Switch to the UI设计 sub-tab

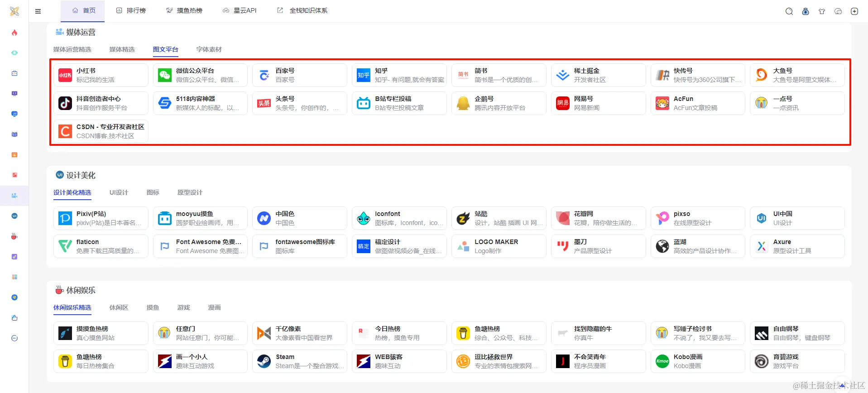[119, 192]
